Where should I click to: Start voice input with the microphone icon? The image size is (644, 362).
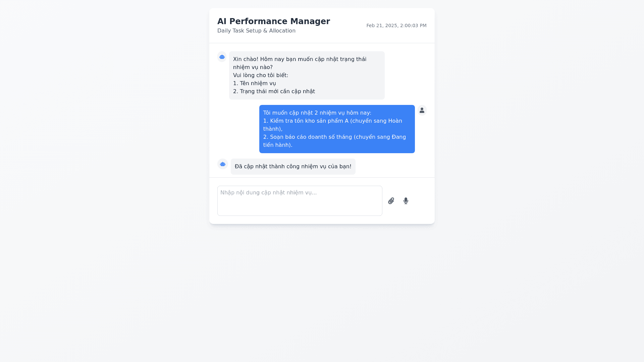406,201
